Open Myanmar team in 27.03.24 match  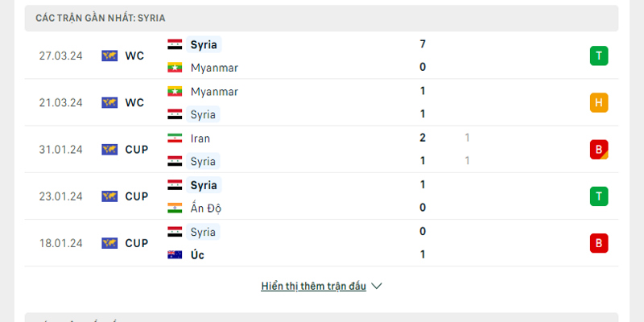pyautogui.click(x=214, y=68)
